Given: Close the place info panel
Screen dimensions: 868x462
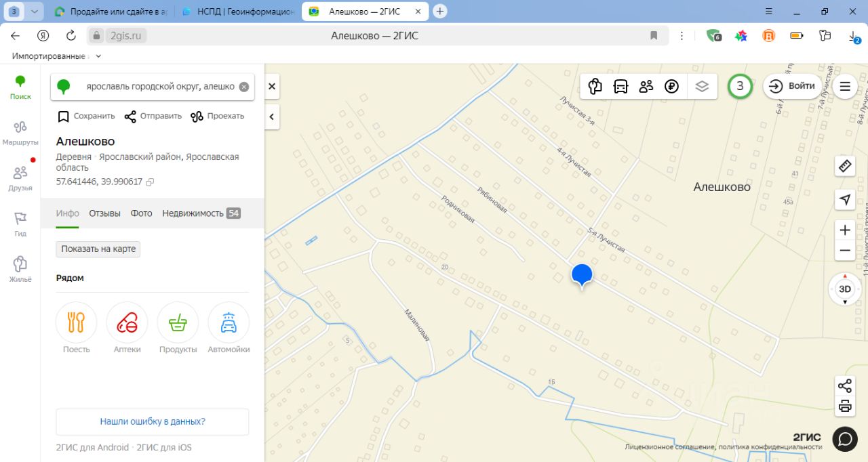Looking at the screenshot, I should (271, 87).
